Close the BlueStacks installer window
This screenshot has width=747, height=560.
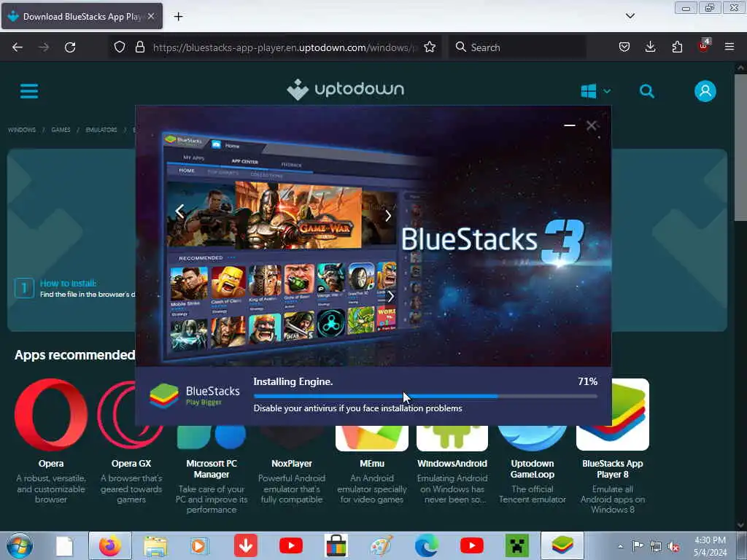click(591, 125)
